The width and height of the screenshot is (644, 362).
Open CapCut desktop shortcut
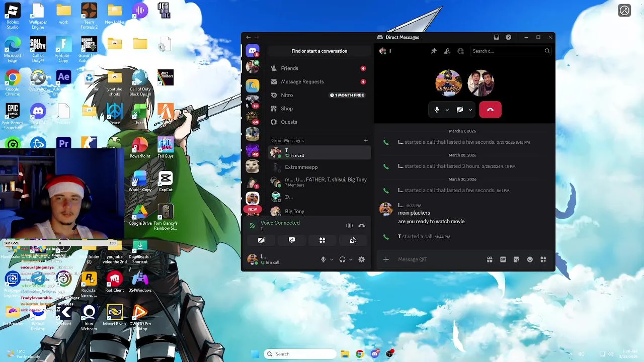coord(166,182)
